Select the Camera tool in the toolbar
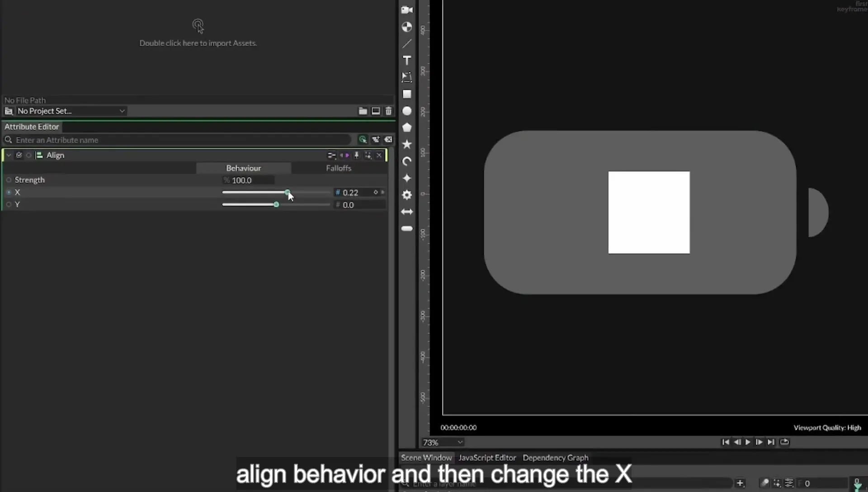The image size is (868, 492). 407,10
